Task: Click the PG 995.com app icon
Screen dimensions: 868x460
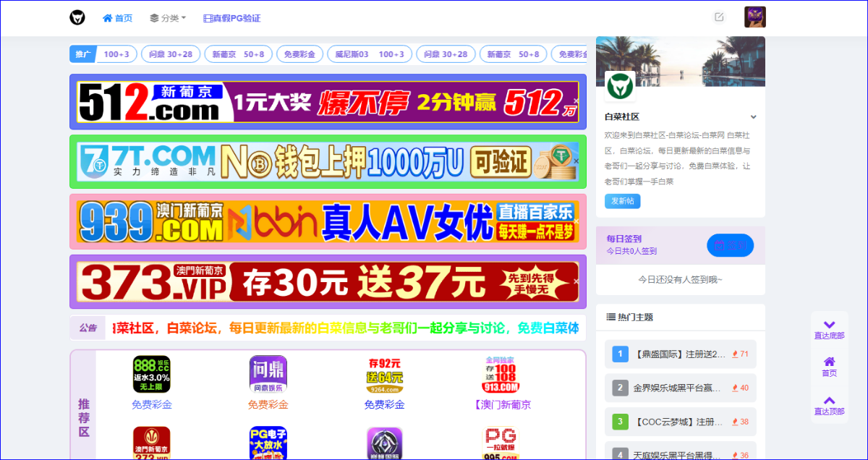Action: pyautogui.click(x=501, y=443)
